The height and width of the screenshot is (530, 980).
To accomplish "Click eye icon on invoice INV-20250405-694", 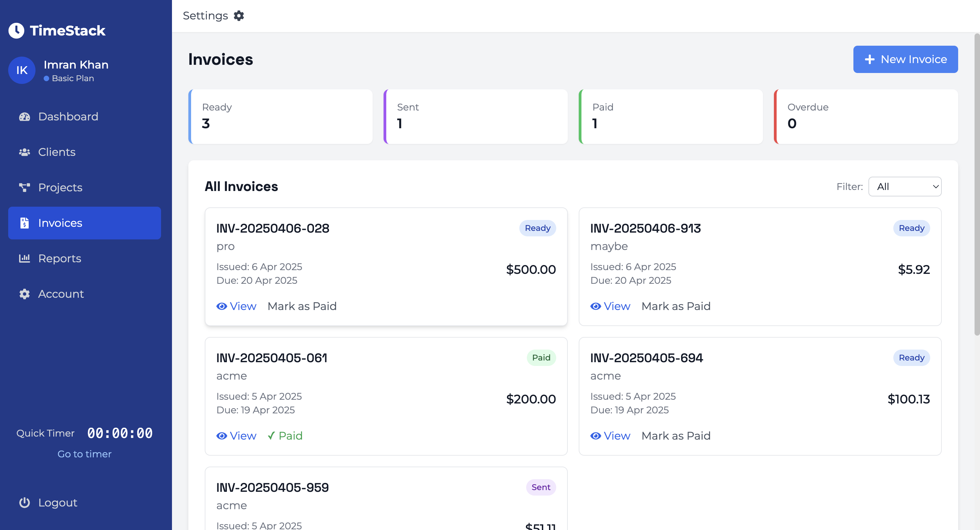I will [x=595, y=436].
